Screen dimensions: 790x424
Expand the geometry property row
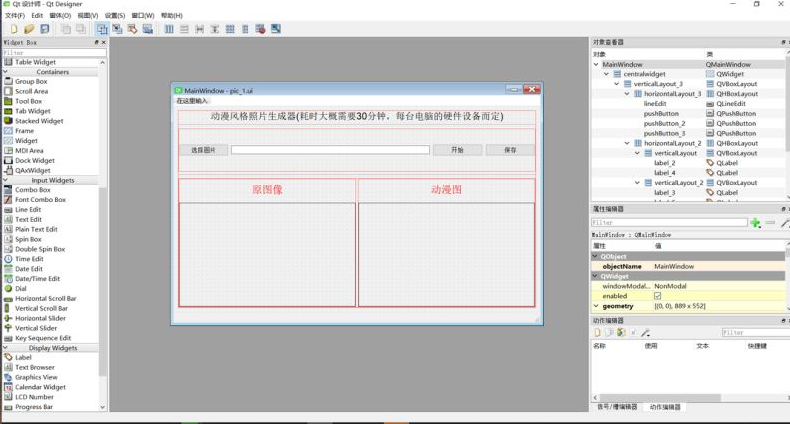(596, 306)
